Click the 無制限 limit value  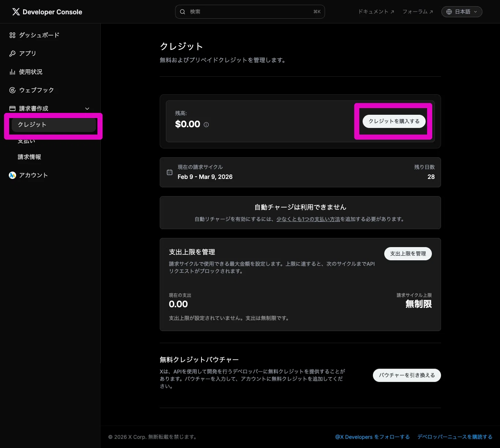(419, 304)
